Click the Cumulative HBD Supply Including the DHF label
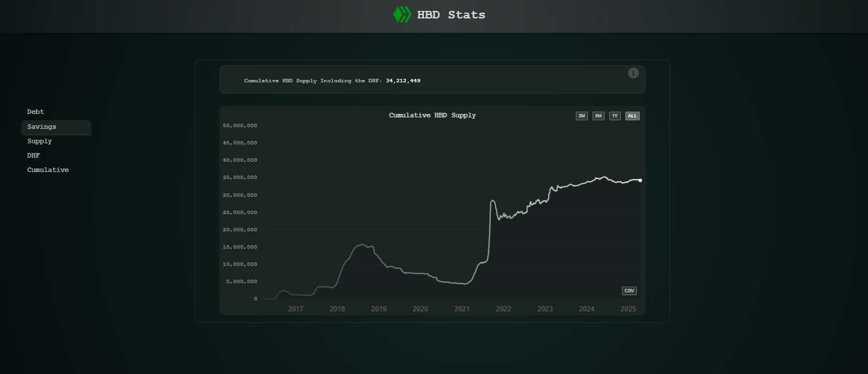The height and width of the screenshot is (374, 868). click(314, 81)
